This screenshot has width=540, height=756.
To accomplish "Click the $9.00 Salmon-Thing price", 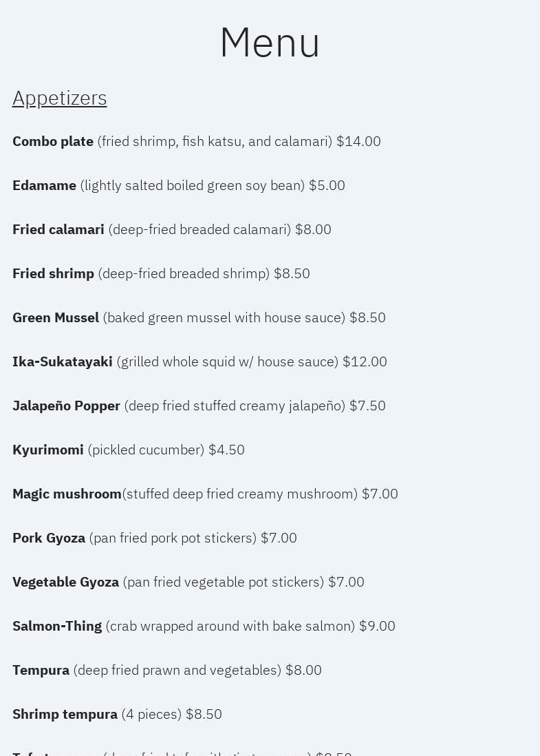I will coord(377,627).
